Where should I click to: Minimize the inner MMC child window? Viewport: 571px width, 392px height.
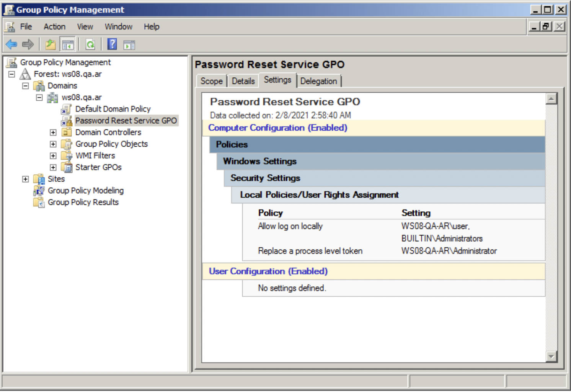(534, 26)
